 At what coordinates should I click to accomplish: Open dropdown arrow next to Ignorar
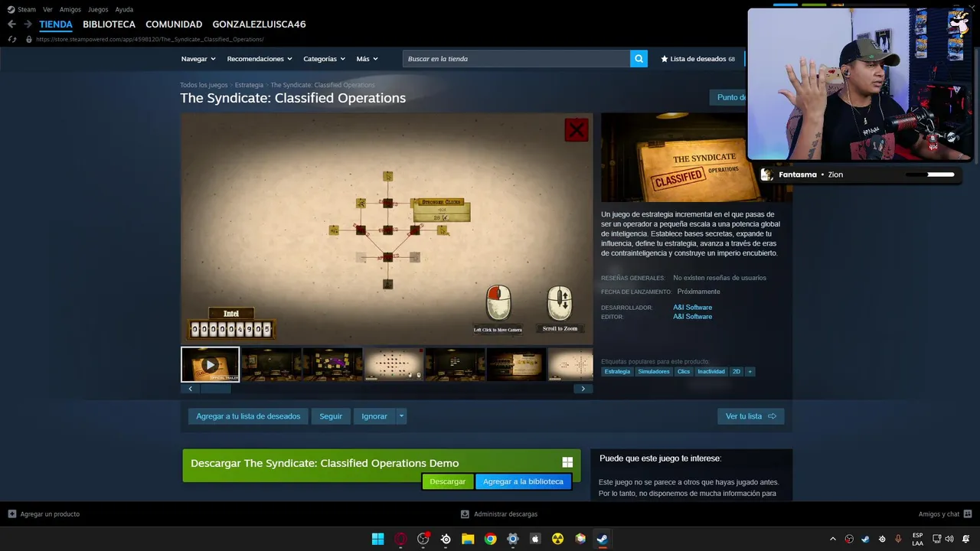tap(401, 416)
